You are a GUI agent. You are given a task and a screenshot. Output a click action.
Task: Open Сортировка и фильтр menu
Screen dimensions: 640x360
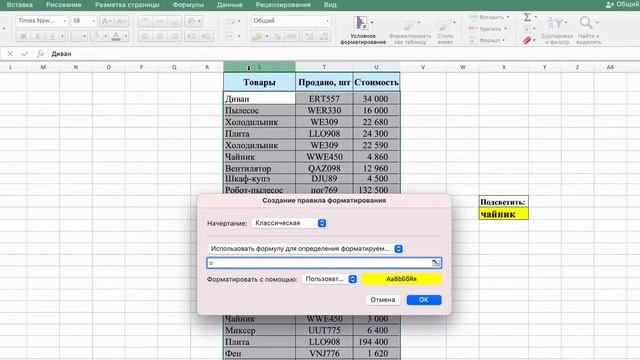(x=557, y=30)
